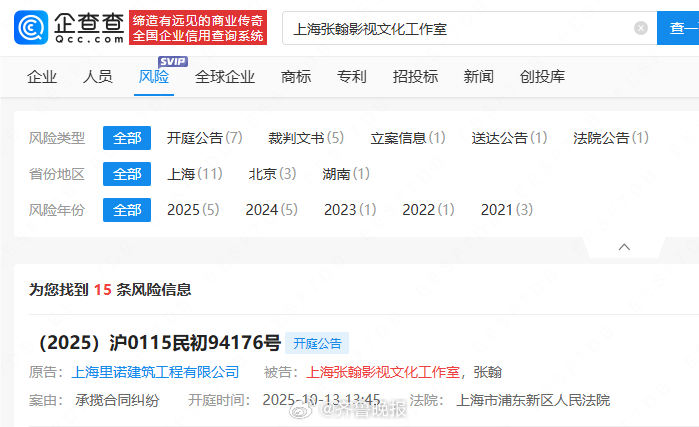
Task: Open the 商标 tab
Action: click(296, 77)
